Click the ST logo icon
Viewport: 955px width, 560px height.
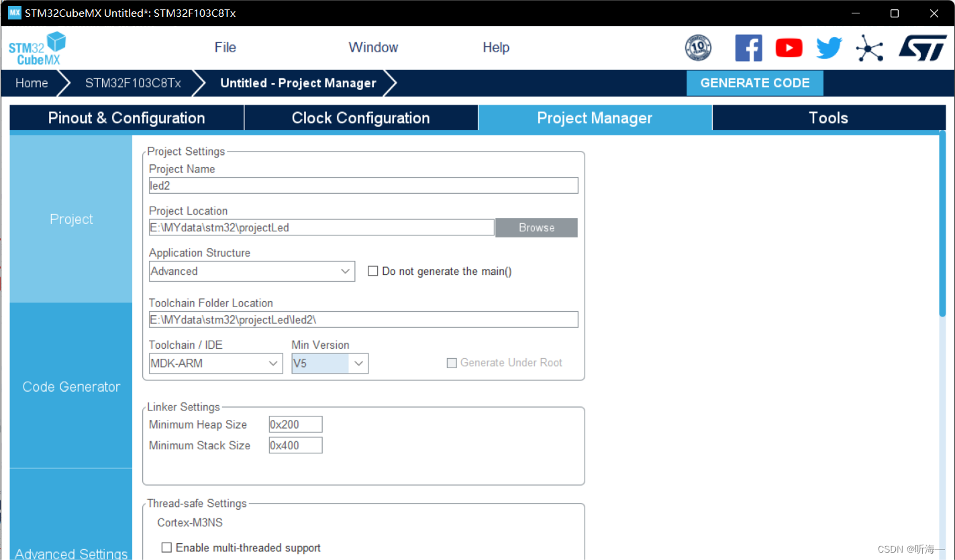[x=923, y=48]
